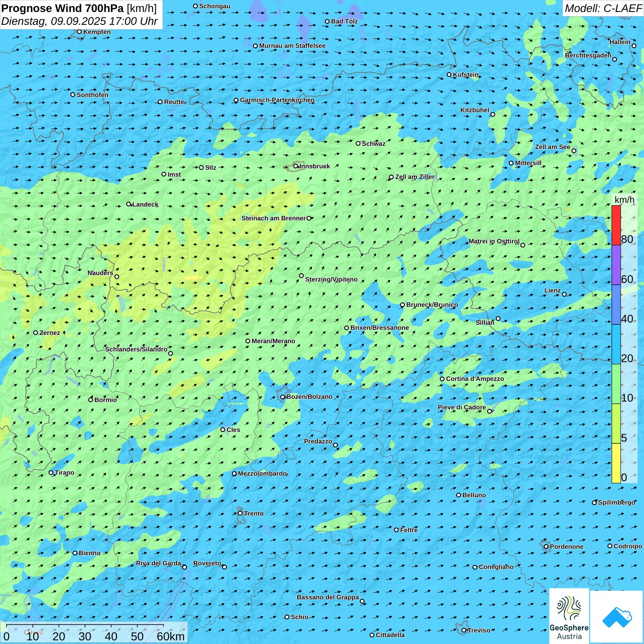Click the Tirano label
Screen dimensions: 644x644
click(x=64, y=472)
